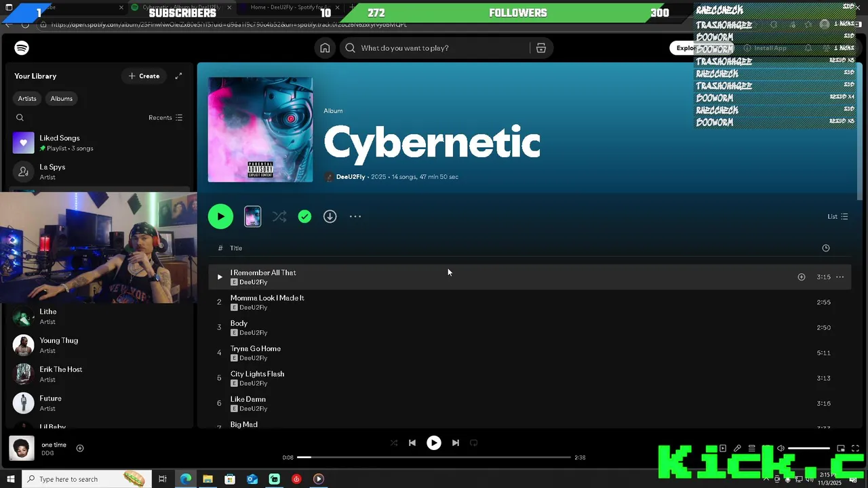Play the Cybernetic album with green button
The width and height of the screenshot is (868, 488).
click(x=220, y=216)
